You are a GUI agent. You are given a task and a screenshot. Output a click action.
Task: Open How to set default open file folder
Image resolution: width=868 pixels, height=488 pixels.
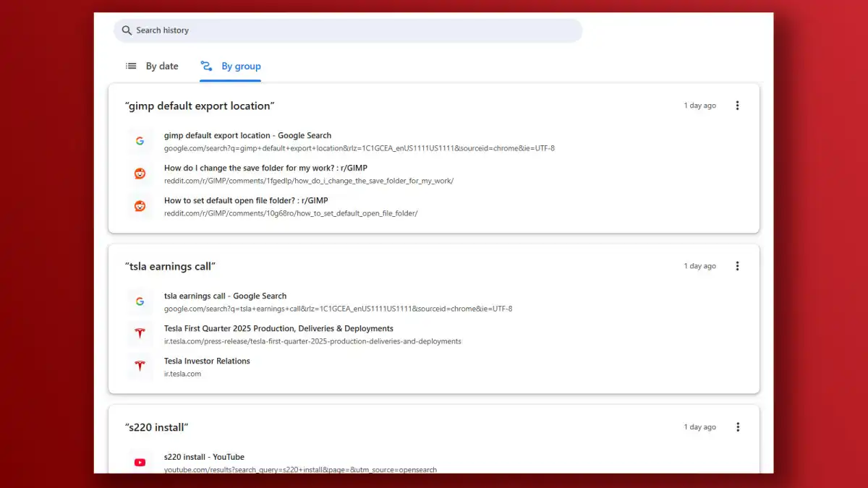pos(256,200)
